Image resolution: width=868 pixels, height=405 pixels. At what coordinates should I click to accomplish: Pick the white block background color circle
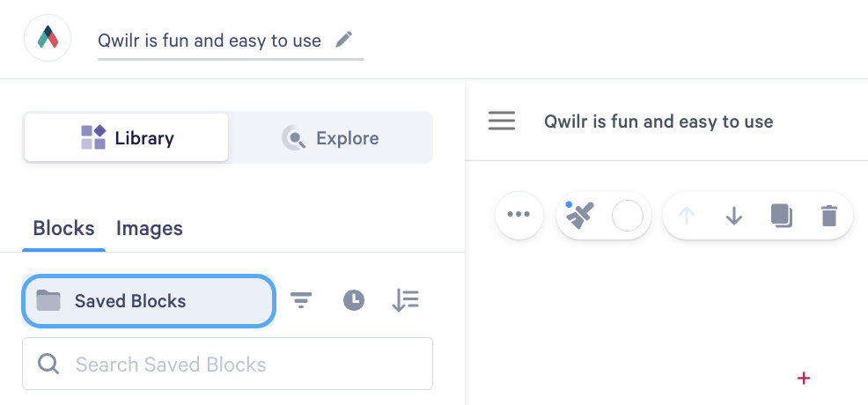coord(627,216)
